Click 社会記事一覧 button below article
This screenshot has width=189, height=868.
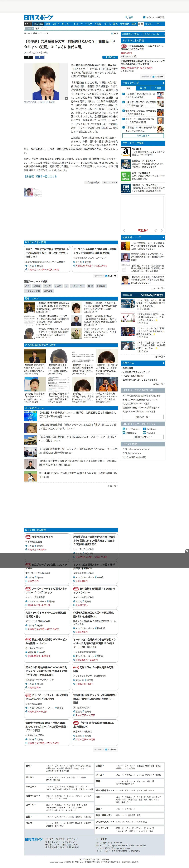coord(92,183)
